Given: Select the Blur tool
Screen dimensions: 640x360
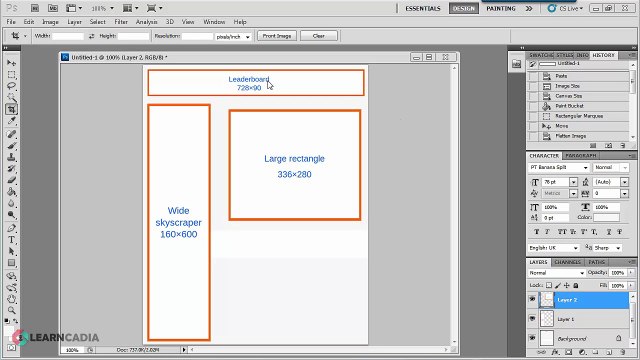Looking at the screenshot, I should pos(11,203).
